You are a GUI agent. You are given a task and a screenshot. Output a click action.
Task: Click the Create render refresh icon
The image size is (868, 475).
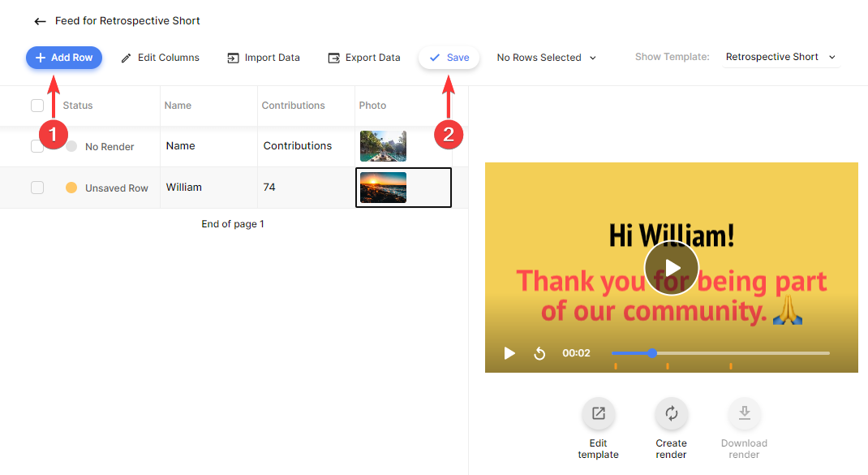coord(671,413)
